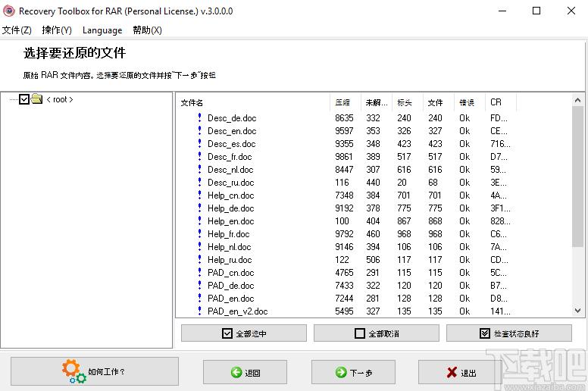Click the exclamation icon for PAD_en.doc

(199, 298)
